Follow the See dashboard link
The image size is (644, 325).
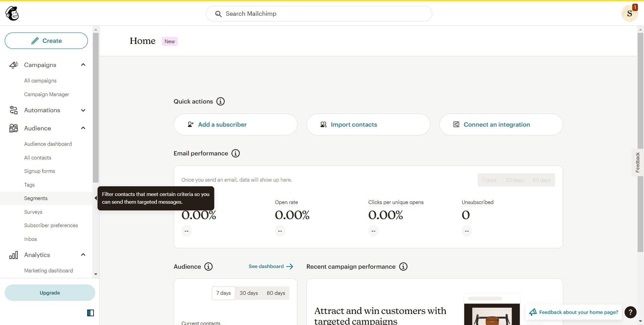(x=271, y=267)
